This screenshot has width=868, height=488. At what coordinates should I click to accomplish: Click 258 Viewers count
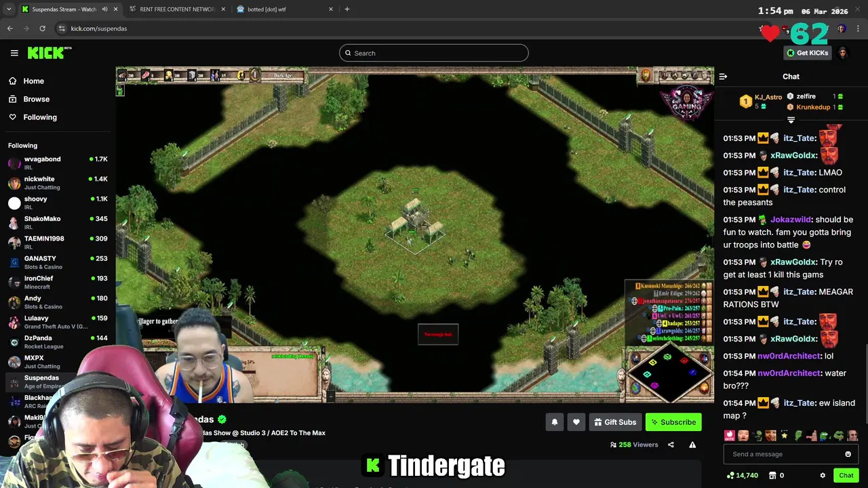(634, 445)
